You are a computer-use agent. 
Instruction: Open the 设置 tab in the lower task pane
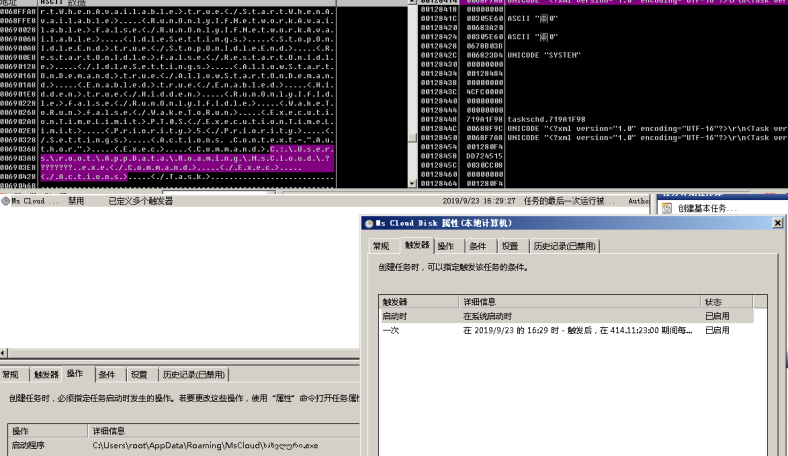tap(139, 375)
